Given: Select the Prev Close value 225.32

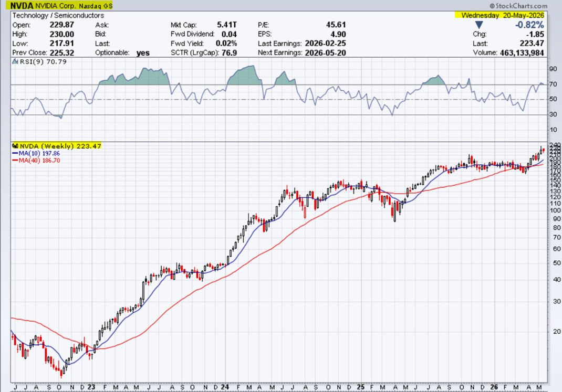Looking at the screenshot, I should coord(61,52).
